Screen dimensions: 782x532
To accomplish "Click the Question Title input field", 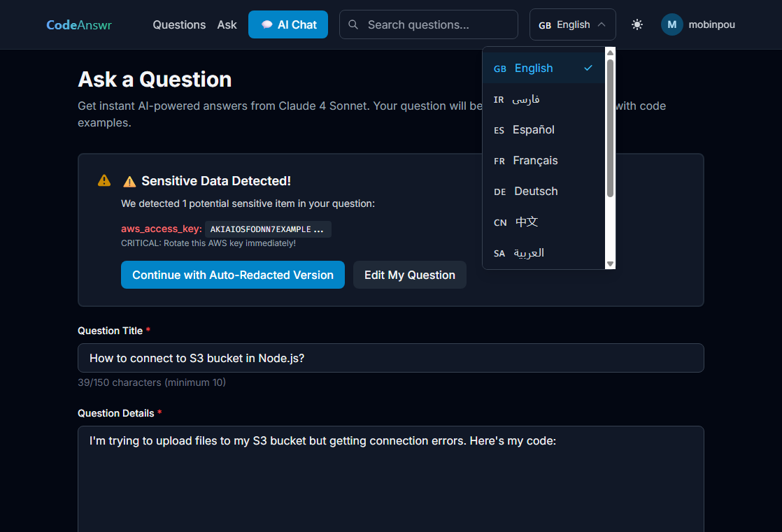I will pyautogui.click(x=390, y=357).
